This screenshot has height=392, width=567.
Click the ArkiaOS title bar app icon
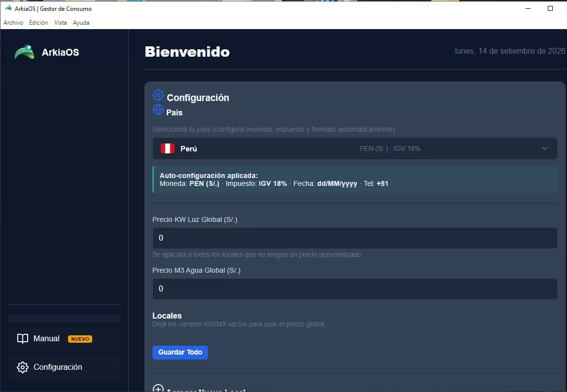click(x=8, y=8)
